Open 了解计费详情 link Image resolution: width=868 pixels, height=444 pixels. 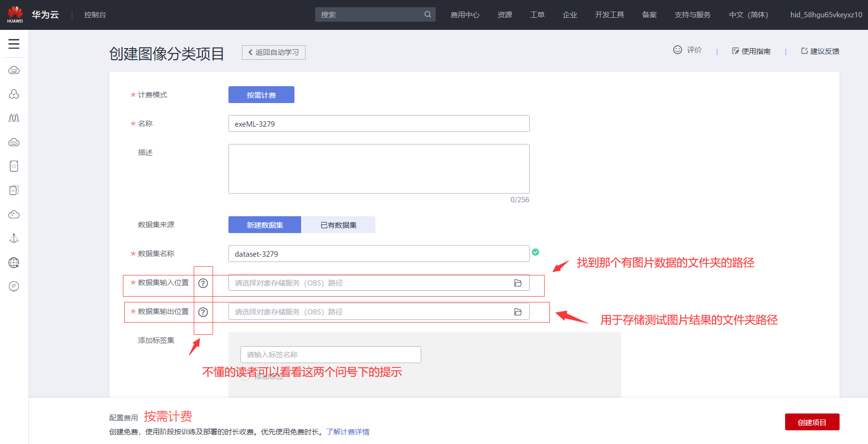347,432
